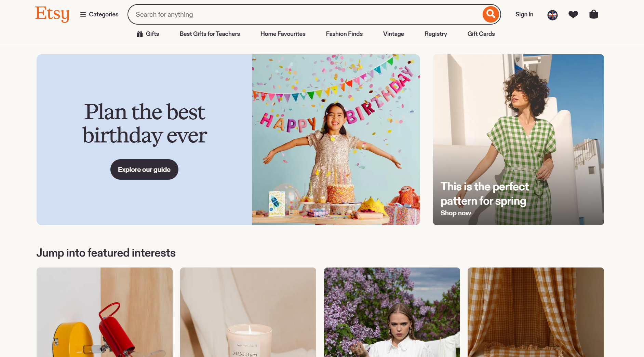Open the shopping basket icon
Image resolution: width=644 pixels, height=357 pixels.
(594, 14)
